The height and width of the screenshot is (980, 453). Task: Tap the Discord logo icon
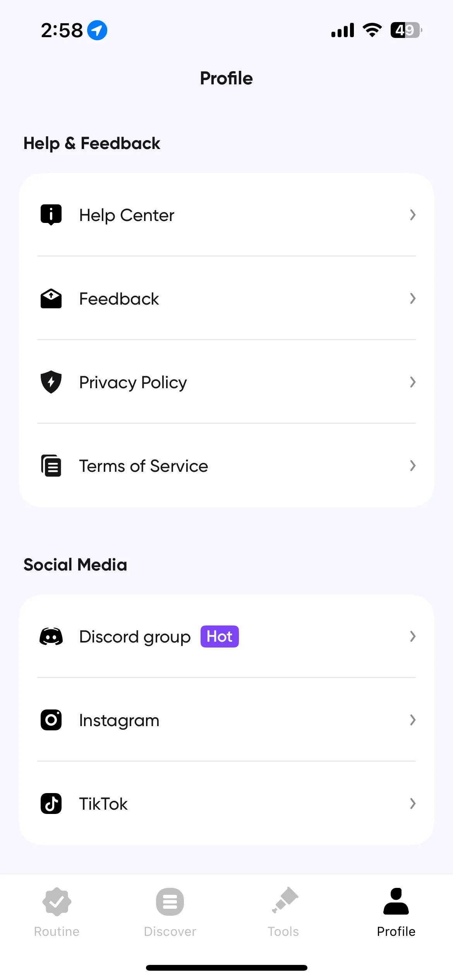pyautogui.click(x=51, y=636)
